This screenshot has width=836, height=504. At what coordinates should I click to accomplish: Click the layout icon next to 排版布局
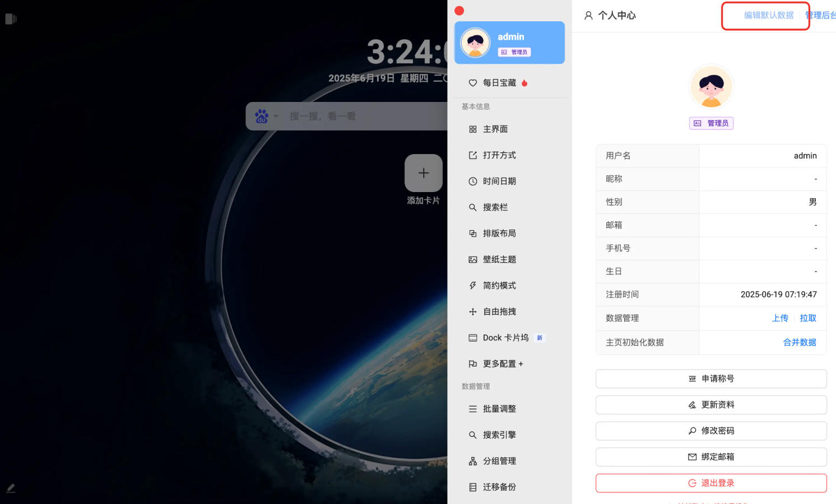point(473,234)
